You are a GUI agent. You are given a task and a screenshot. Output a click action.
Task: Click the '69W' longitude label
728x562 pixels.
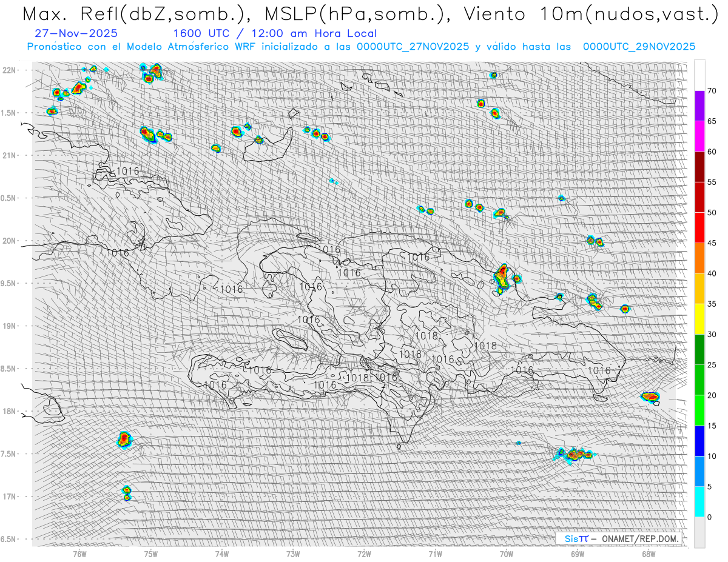coord(578,554)
